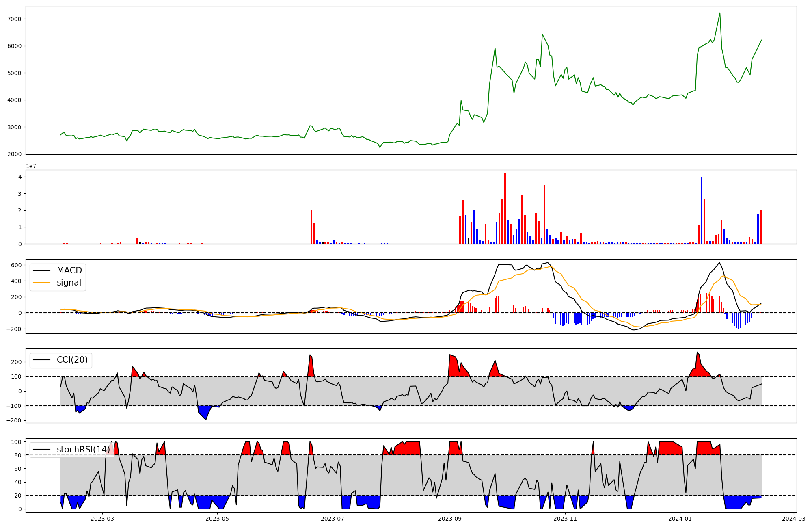Click the 2024-01 x-axis date label
This screenshot has height=528, width=812.
[680, 519]
